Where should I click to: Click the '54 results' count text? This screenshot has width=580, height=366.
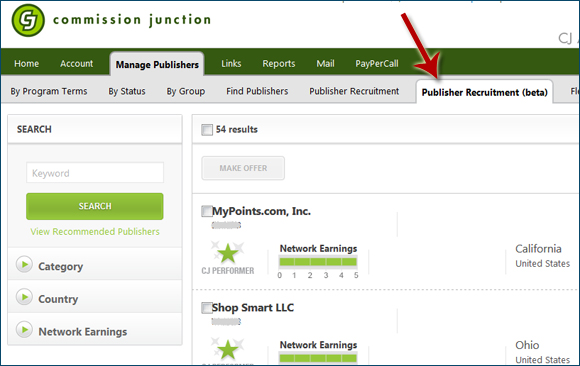click(x=237, y=130)
